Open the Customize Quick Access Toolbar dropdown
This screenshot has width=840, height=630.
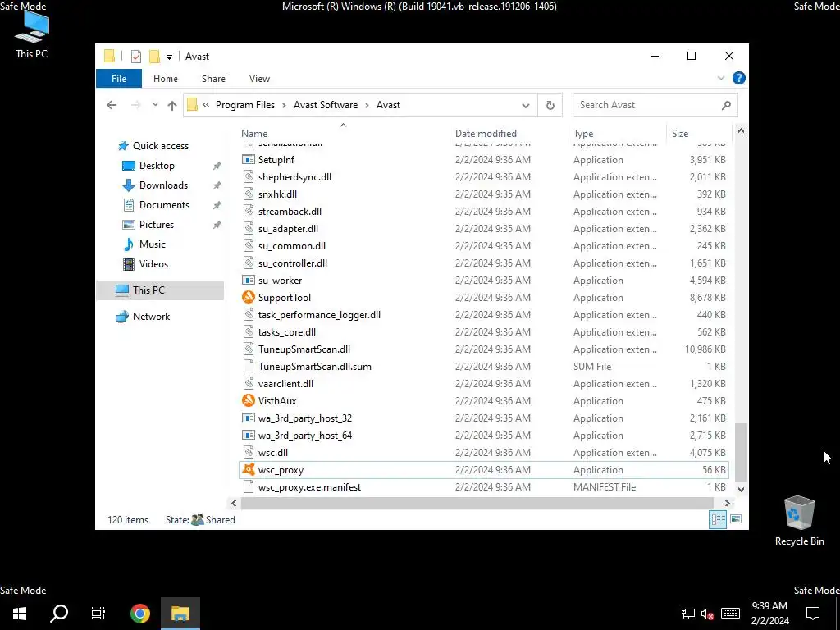point(169,57)
